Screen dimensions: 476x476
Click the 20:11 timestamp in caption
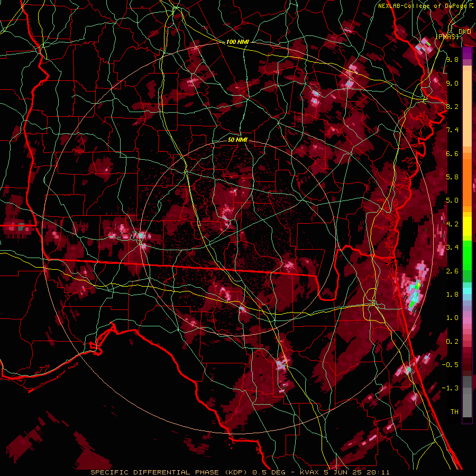[x=379, y=472]
